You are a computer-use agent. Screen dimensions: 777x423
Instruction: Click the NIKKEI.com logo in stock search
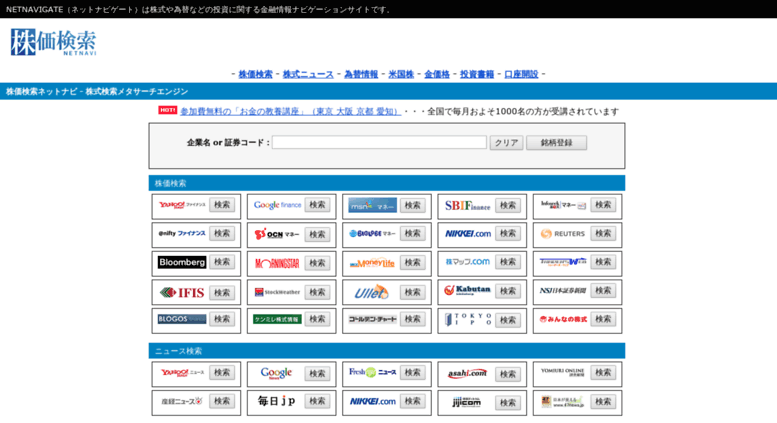pos(467,234)
